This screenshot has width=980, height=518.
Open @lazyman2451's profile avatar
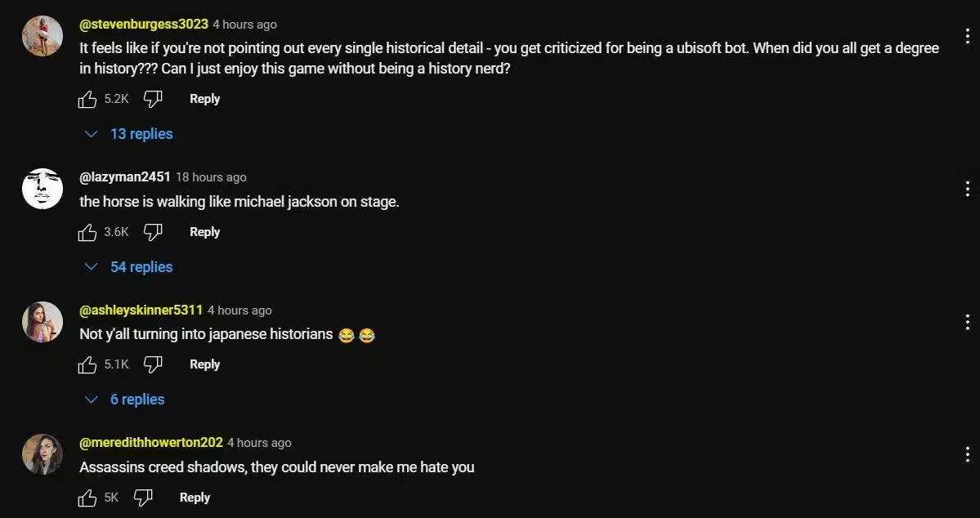[x=43, y=189]
